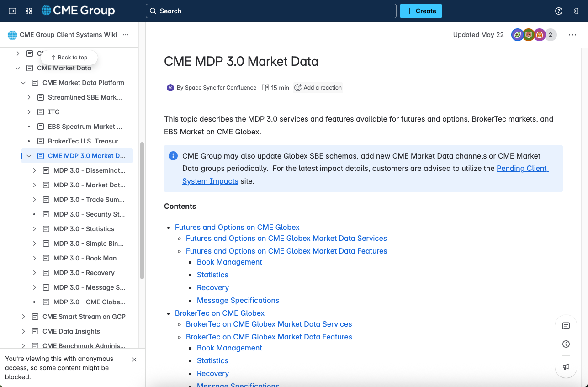Collapse the left sidebar panel
This screenshot has width=588, height=387.
click(x=12, y=11)
